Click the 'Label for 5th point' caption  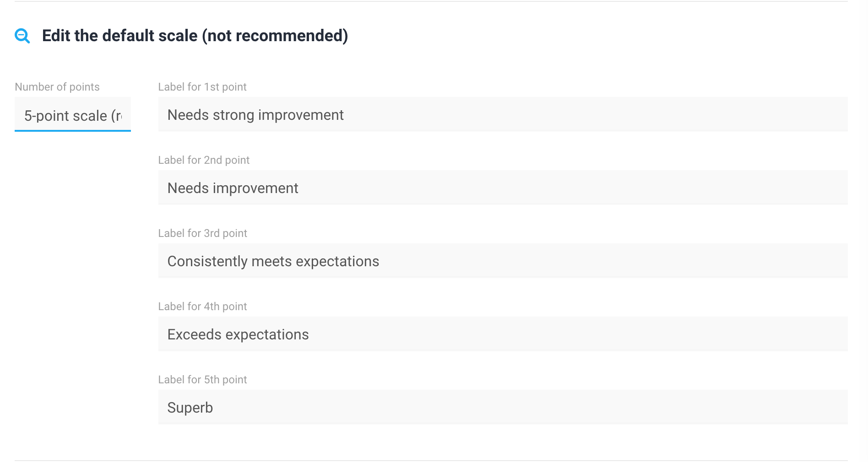[x=202, y=380]
